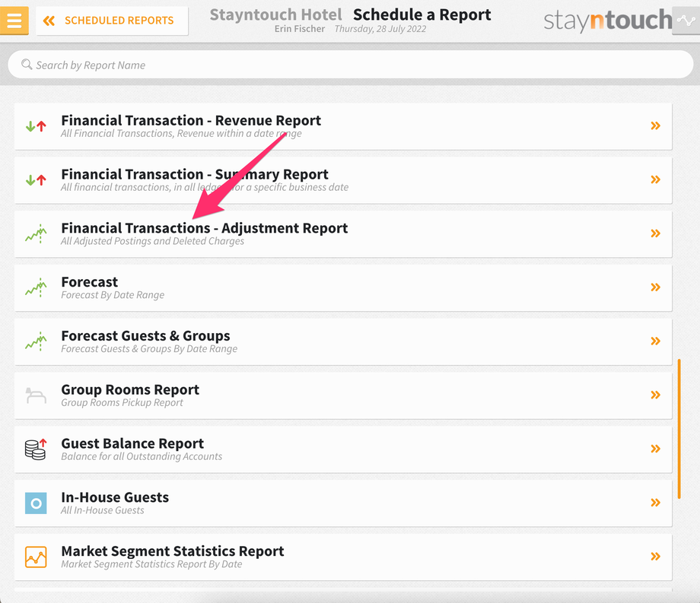Expand Forecast Guests & Groups chevron
The width and height of the screenshot is (700, 603).
(655, 341)
